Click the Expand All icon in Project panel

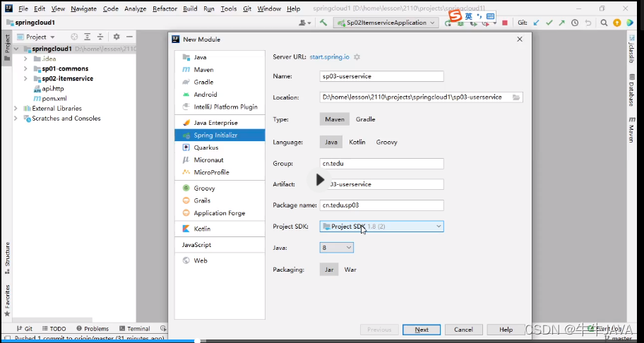pyautogui.click(x=87, y=37)
